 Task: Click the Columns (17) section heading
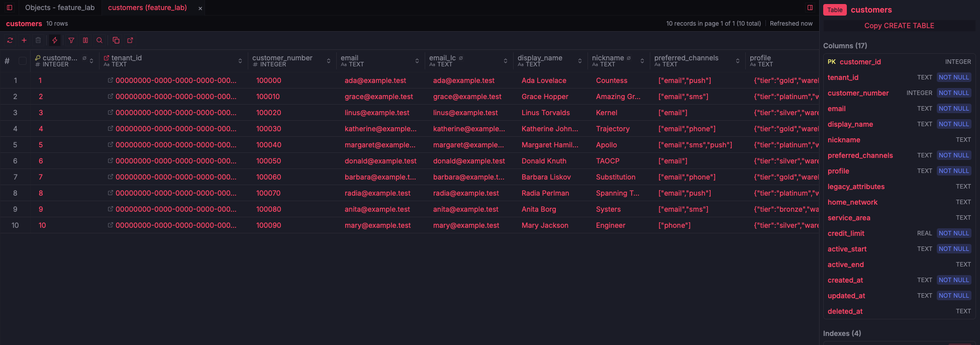click(x=845, y=46)
